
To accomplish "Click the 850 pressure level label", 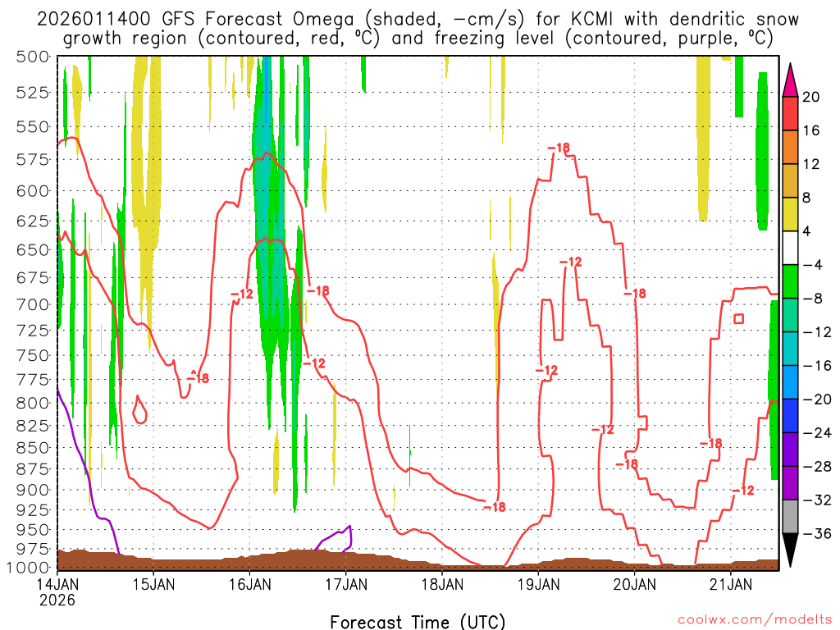I will tap(33, 448).
